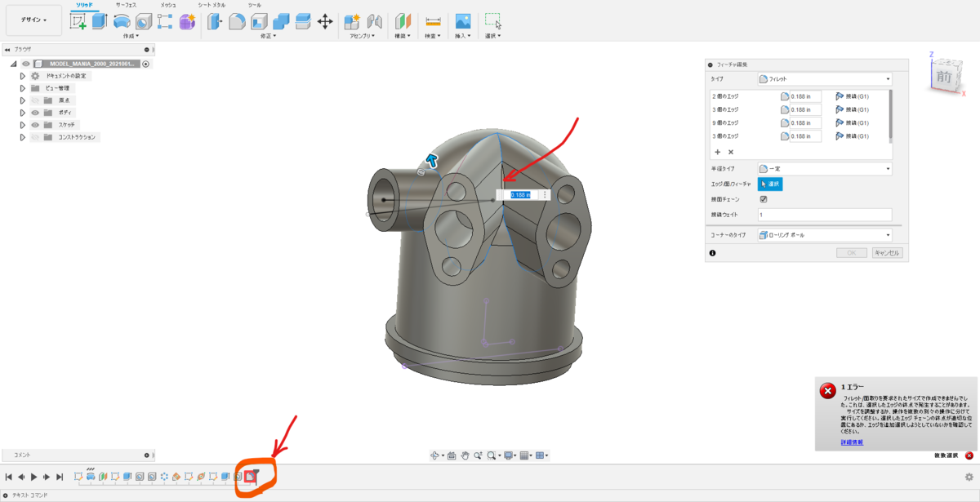The width and height of the screenshot is (980, 502).
Task: Play the timeline
Action: [x=33, y=477]
